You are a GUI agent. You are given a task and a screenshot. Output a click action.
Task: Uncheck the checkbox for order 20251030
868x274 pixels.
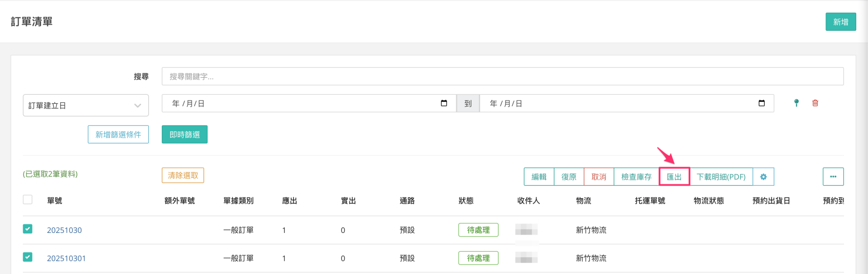[x=28, y=229]
